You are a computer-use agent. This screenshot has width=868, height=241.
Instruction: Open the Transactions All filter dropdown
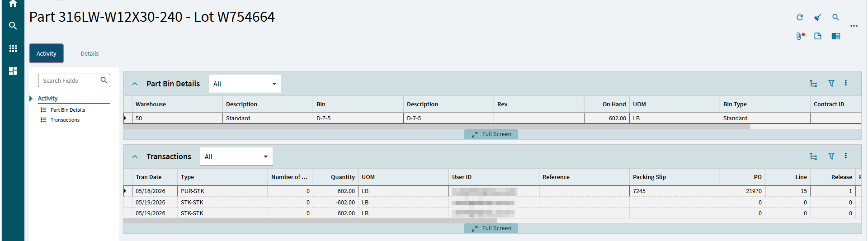[x=236, y=156]
